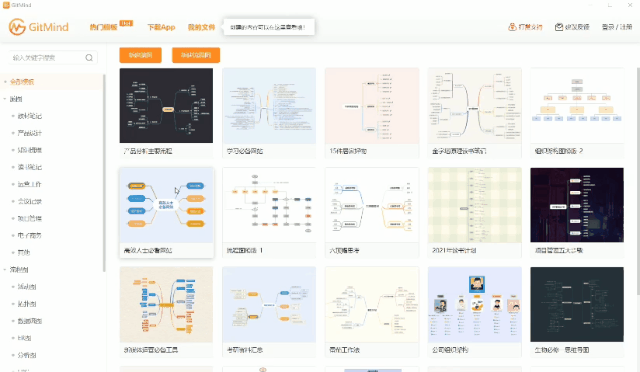Image resolution: width=640 pixels, height=372 pixels.
Task: Click the small GitMind title bar icon
Action: 6,5
